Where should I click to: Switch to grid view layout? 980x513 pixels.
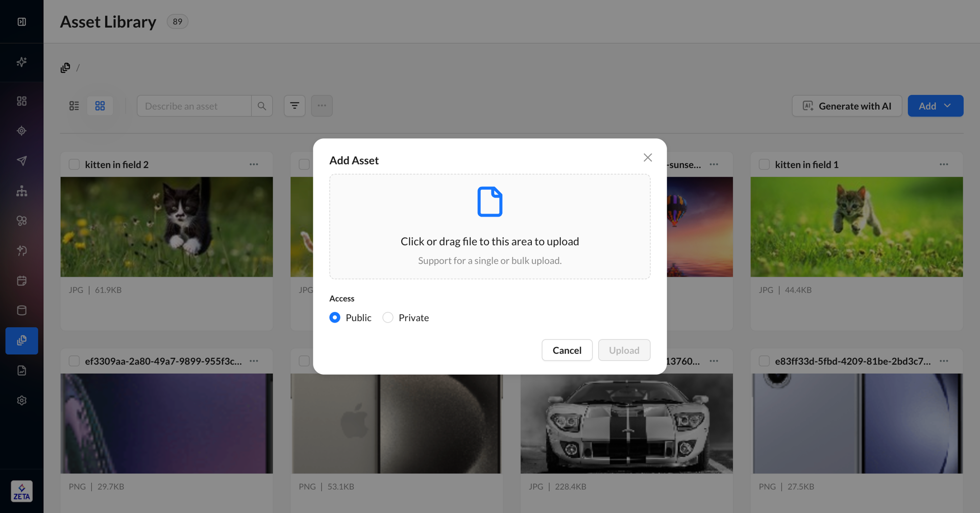(100, 106)
